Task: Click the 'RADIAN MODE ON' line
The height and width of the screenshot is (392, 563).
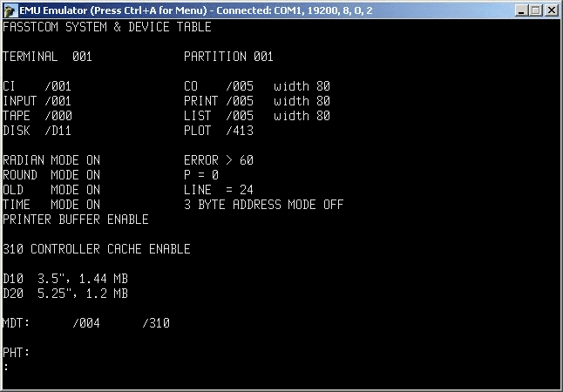Action: [x=51, y=160]
